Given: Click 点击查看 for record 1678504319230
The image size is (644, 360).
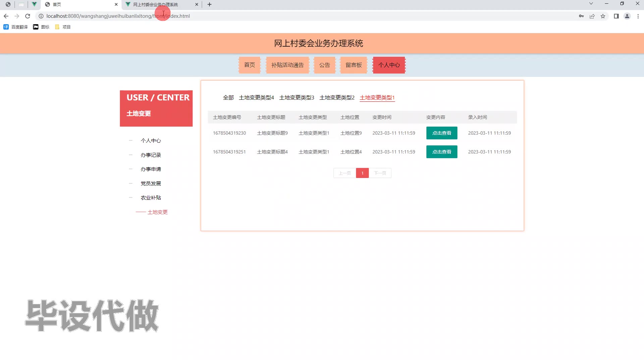Looking at the screenshot, I should coord(442,133).
